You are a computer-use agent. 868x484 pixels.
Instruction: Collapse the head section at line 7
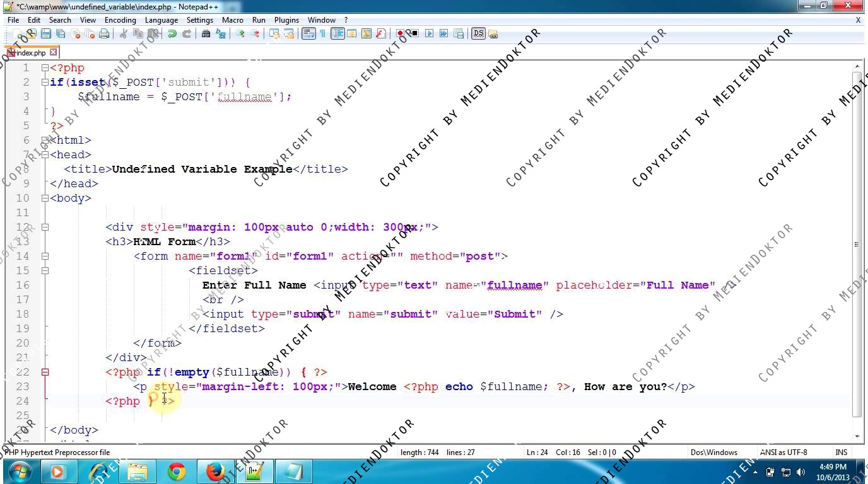click(45, 154)
